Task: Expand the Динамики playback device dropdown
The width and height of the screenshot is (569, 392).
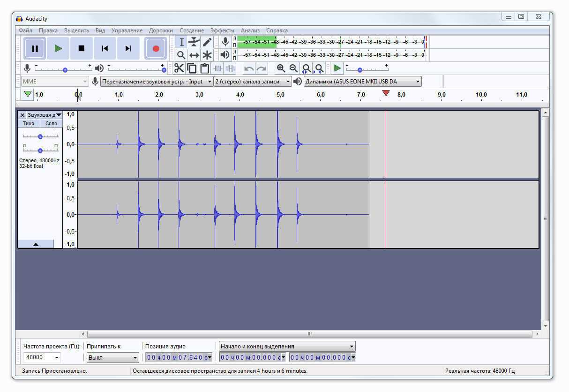Action: click(x=362, y=82)
